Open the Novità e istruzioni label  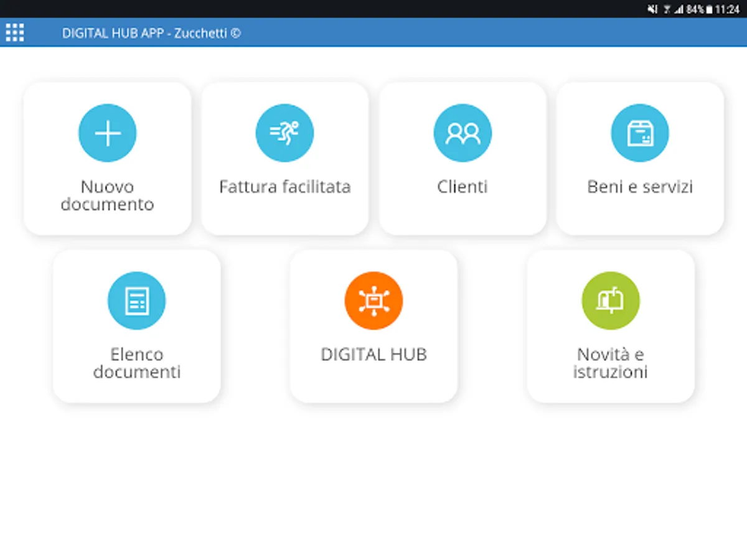pos(611,363)
